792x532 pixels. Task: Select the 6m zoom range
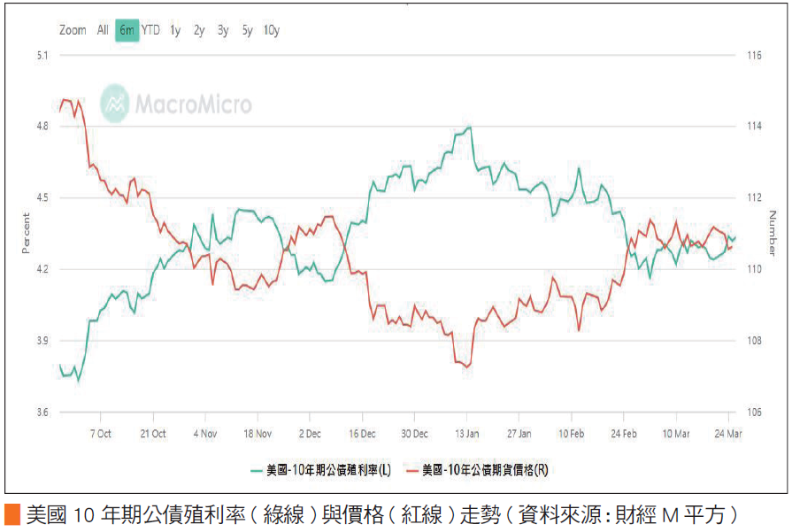point(127,30)
